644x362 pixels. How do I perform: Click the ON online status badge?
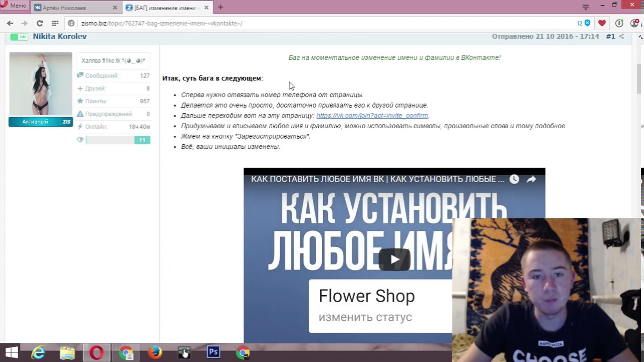[x=19, y=37]
